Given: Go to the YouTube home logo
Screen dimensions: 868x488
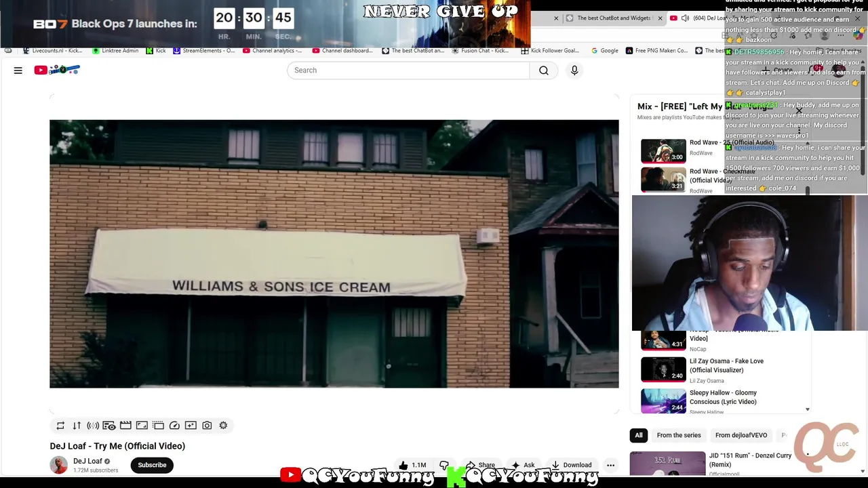Looking at the screenshot, I should [x=57, y=70].
